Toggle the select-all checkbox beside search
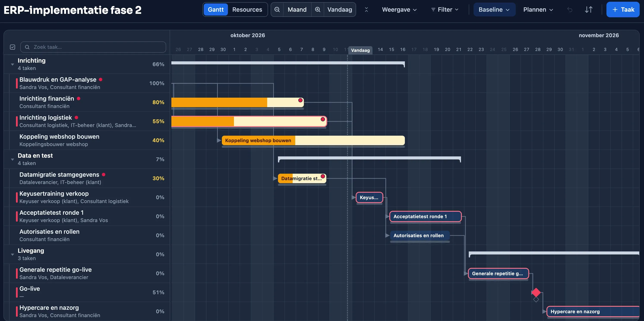Screen dimensions: 644x321 13,47
